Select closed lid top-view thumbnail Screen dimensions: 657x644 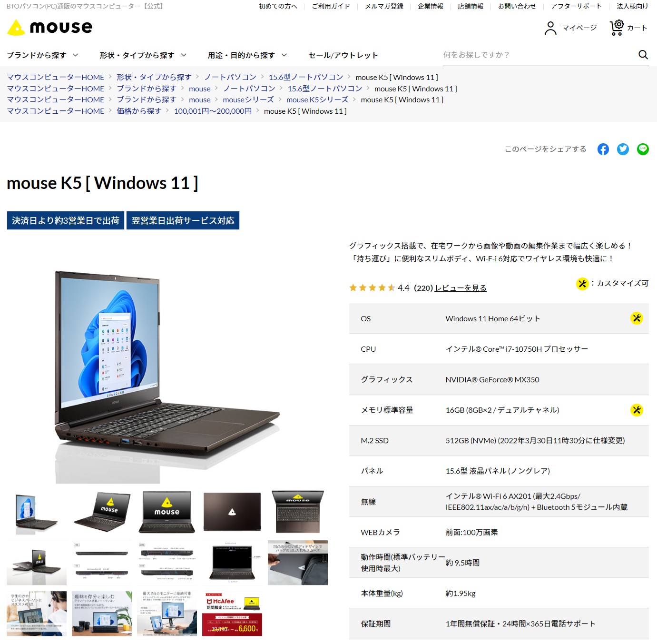point(232,512)
